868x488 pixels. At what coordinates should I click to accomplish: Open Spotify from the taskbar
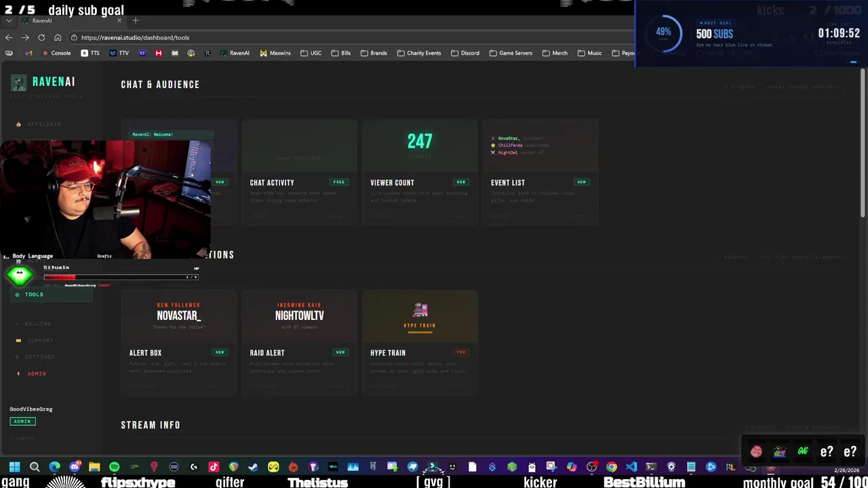click(114, 467)
